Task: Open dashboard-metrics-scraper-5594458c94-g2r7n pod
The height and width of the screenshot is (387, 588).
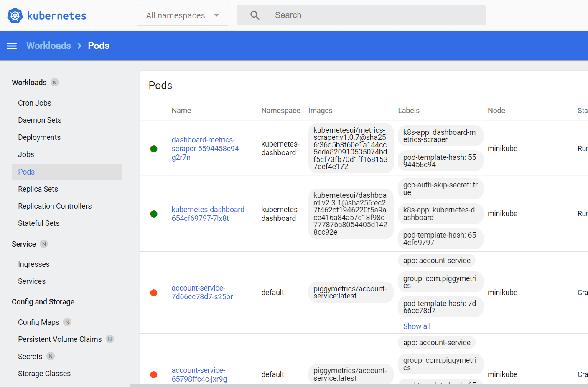Action: (x=206, y=149)
